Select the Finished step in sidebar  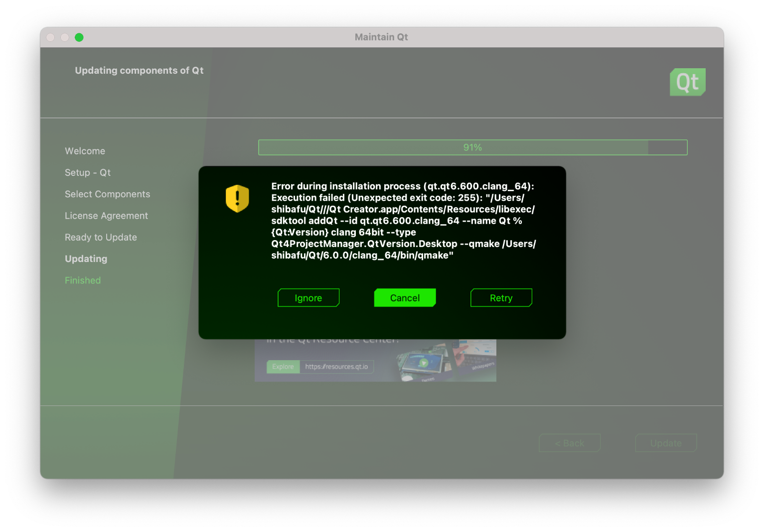[x=83, y=280]
